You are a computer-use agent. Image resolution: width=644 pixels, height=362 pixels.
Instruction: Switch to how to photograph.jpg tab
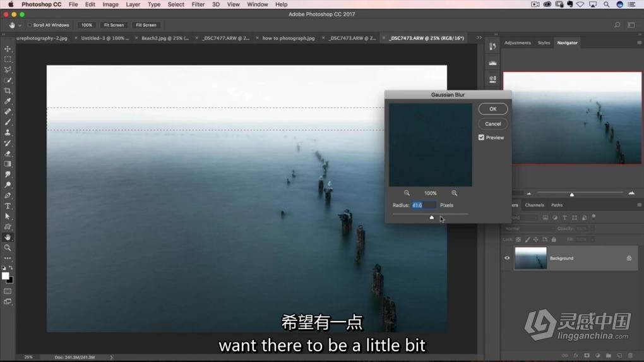289,38
